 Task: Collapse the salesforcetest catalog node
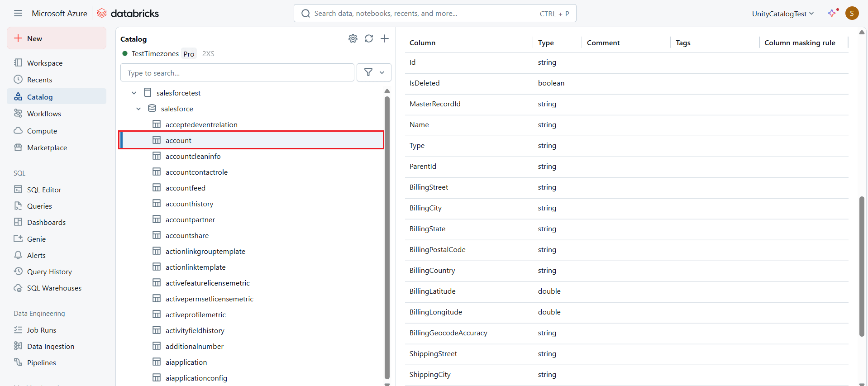click(134, 93)
